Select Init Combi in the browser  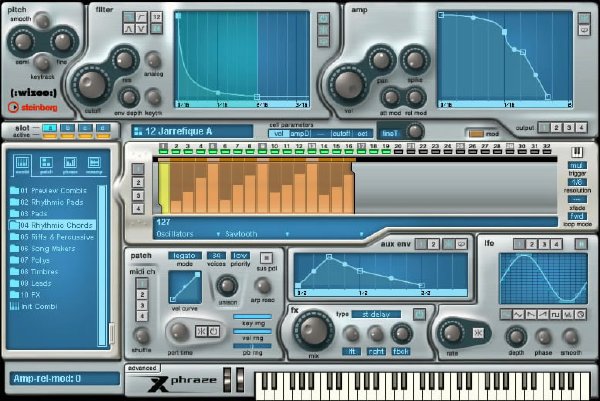pyautogui.click(x=34, y=306)
